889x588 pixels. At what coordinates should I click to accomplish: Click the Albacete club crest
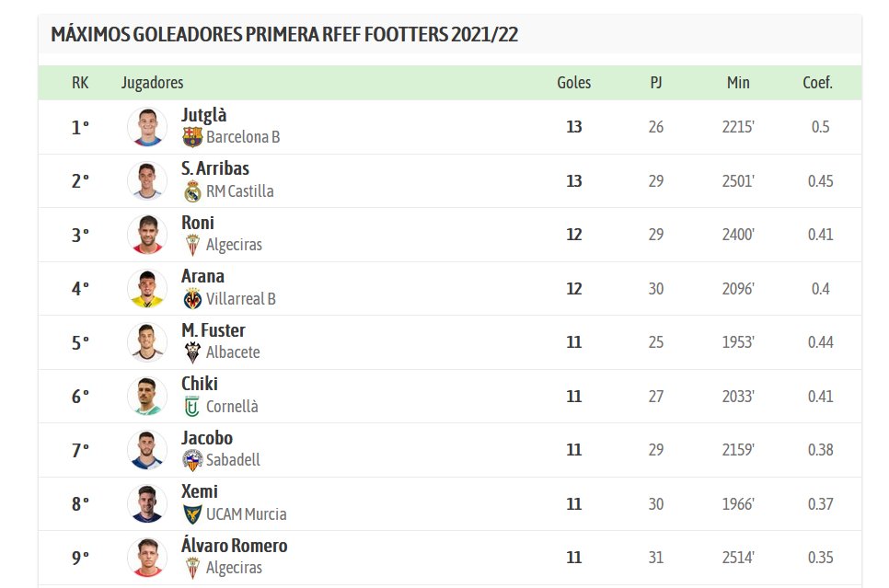[x=192, y=352]
